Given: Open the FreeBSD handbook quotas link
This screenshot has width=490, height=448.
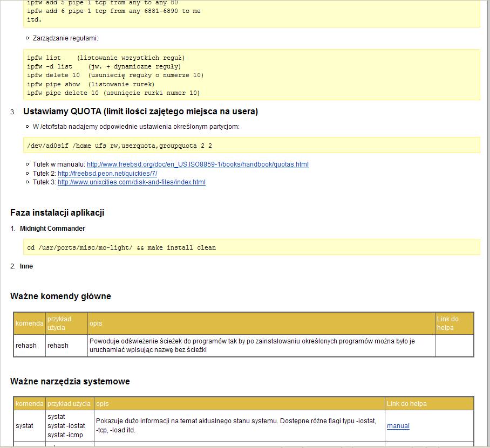Looking at the screenshot, I should 198,164.
